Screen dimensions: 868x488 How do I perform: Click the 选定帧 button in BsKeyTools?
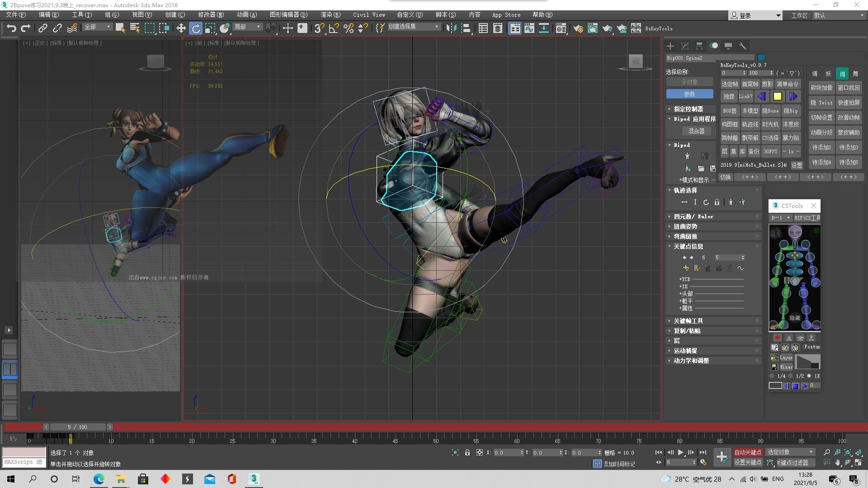click(730, 84)
